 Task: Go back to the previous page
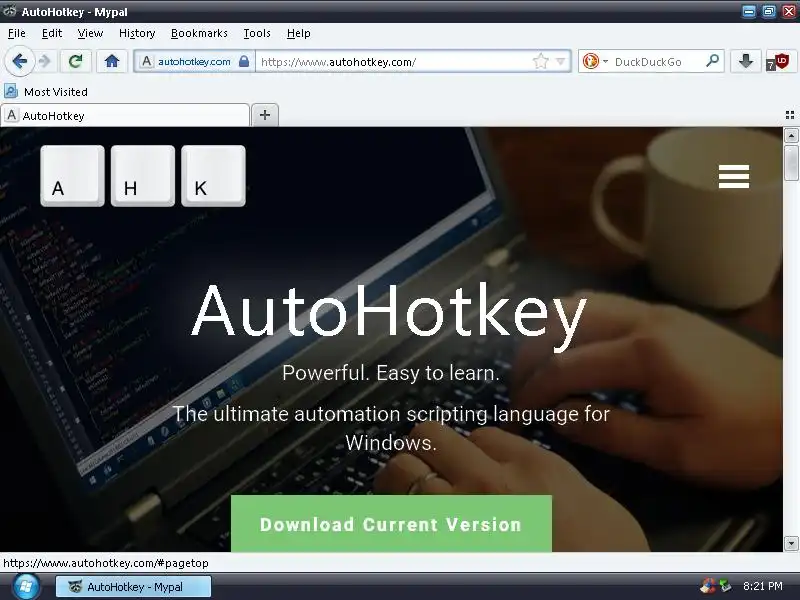pyautogui.click(x=19, y=62)
